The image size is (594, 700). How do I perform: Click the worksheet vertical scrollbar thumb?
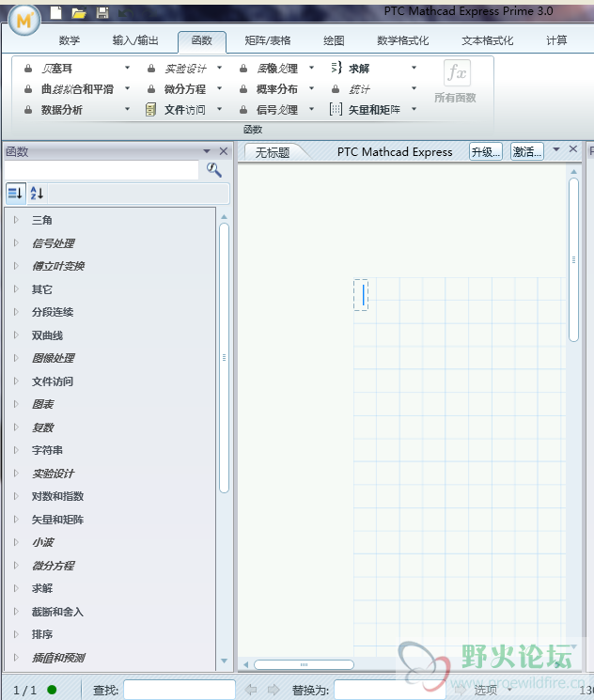(574, 260)
